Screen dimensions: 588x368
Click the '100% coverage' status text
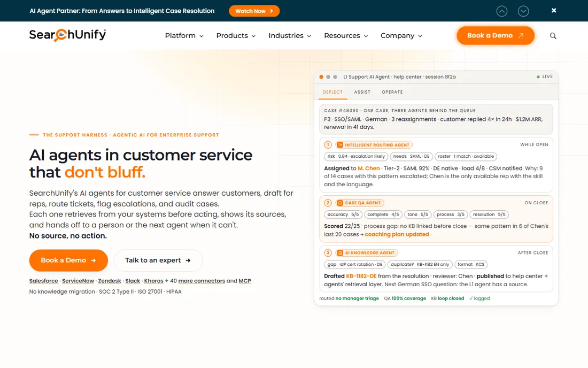click(x=409, y=298)
